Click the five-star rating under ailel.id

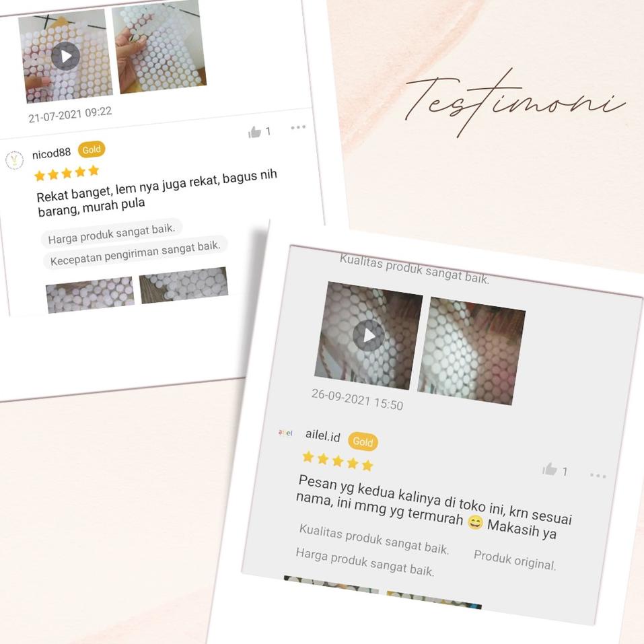[x=338, y=461]
